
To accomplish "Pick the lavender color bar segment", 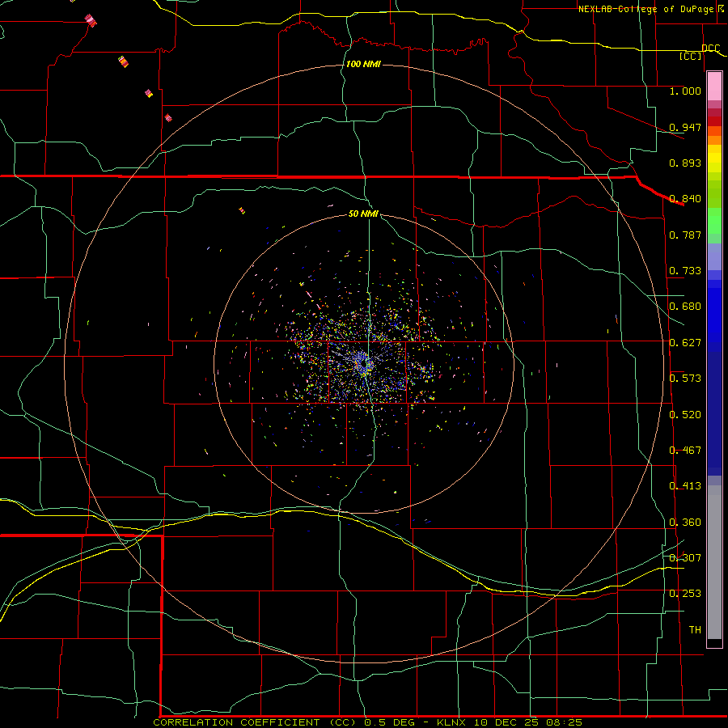I will tap(714, 257).
